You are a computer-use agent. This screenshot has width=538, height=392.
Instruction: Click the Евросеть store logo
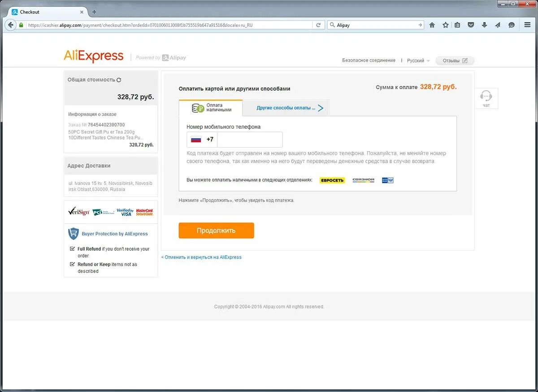click(332, 180)
